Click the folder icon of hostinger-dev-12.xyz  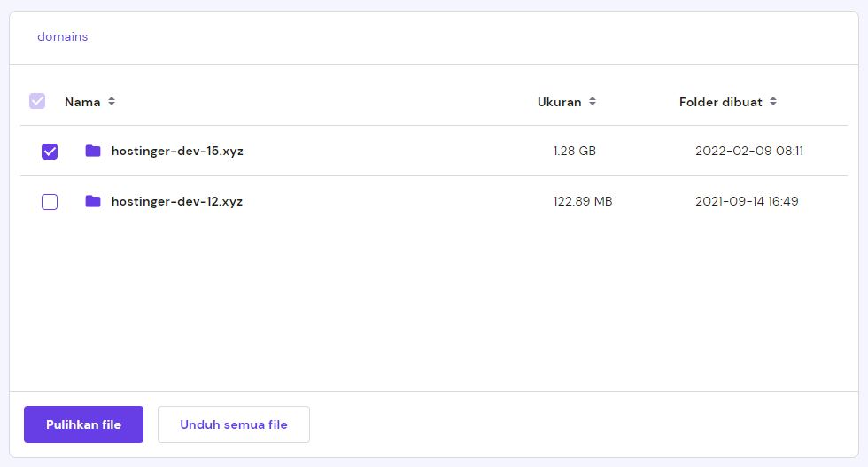click(93, 201)
